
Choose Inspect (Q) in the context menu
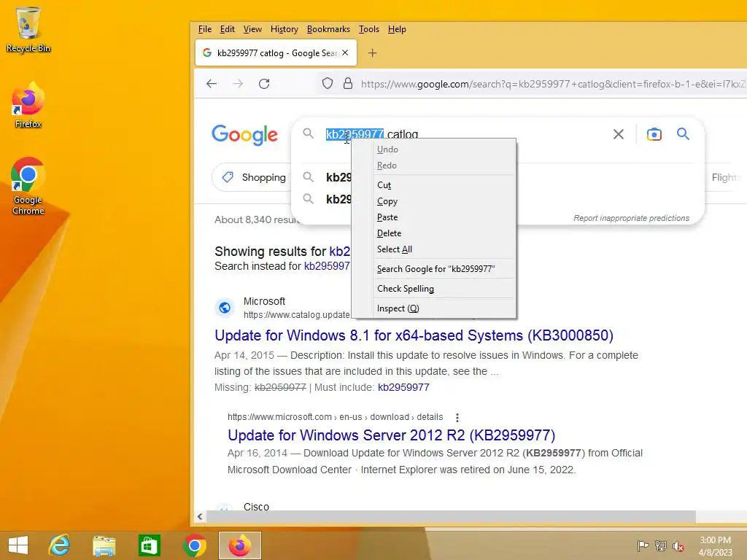coord(433,308)
